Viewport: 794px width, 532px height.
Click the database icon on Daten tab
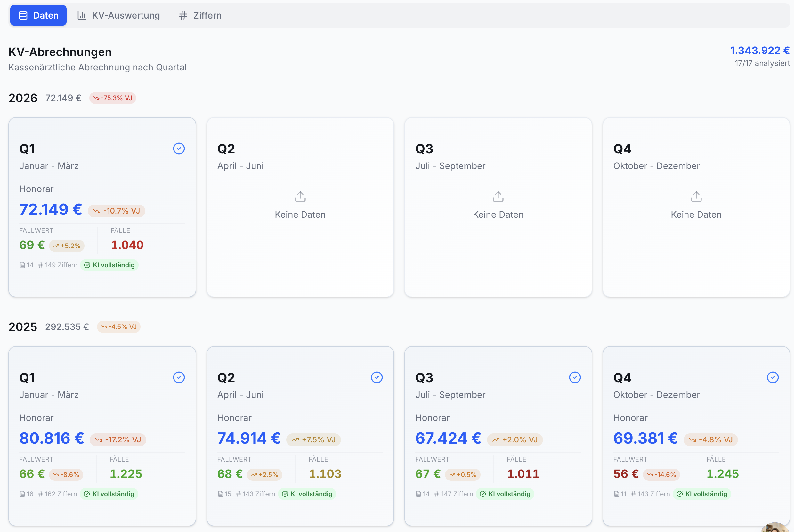click(x=23, y=15)
